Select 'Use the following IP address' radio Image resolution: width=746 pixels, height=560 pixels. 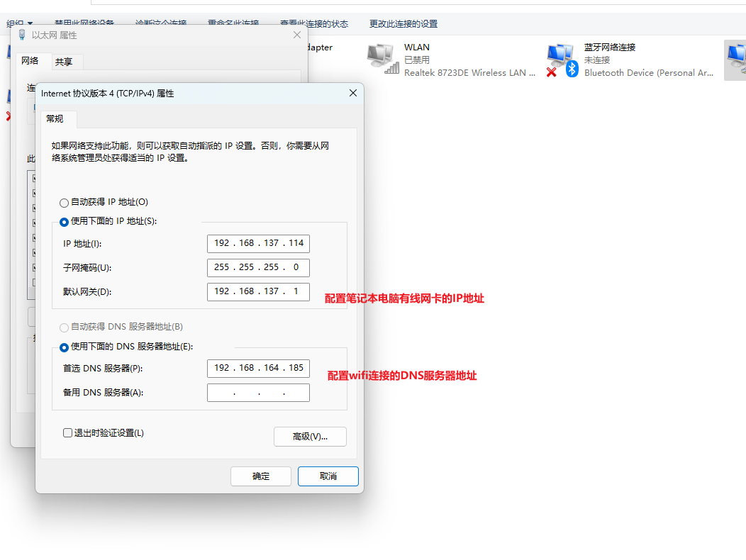[x=65, y=222]
